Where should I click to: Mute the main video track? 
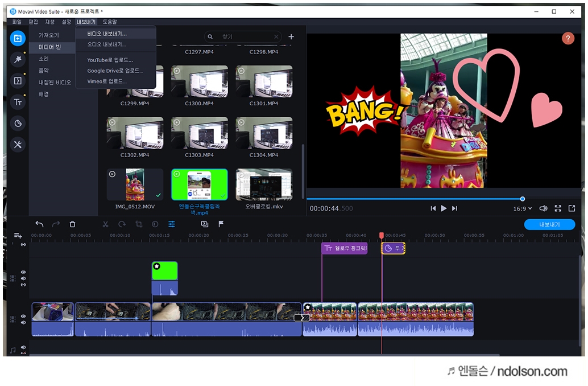23,323
